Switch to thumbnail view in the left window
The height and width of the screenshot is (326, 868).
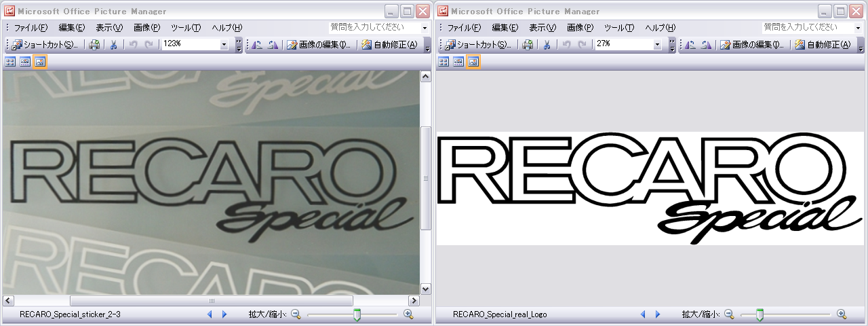coord(10,62)
